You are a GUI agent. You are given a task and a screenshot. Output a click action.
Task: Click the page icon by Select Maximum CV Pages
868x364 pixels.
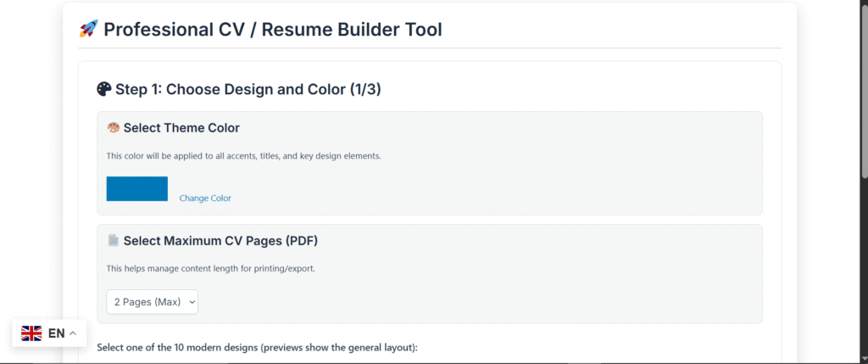(113, 240)
